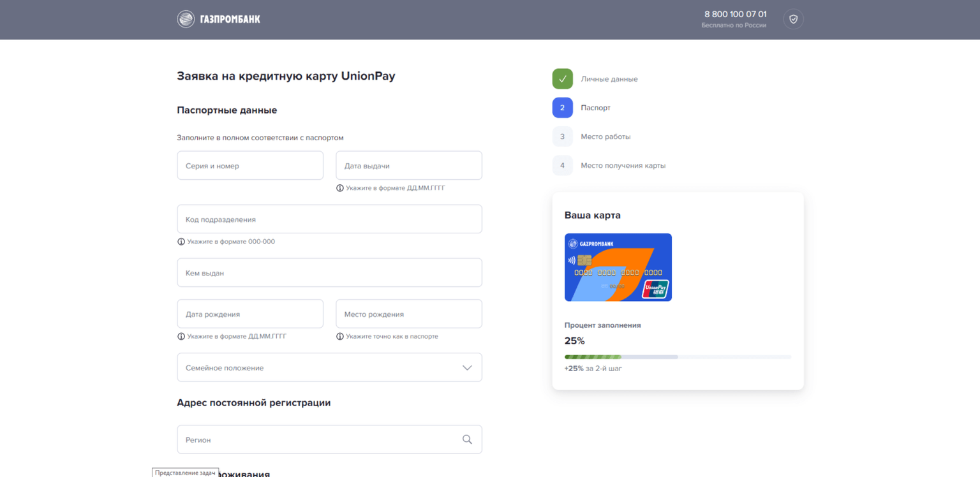Viewport: 980px width, 477px height.
Task: Click the Представление задач tooltip
Action: (x=185, y=473)
